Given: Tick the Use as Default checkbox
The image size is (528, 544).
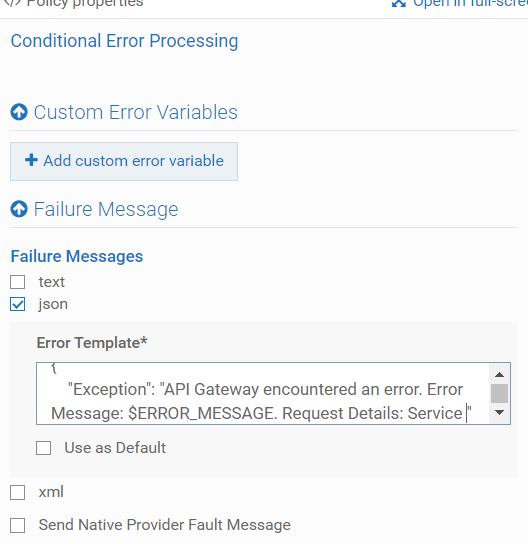Looking at the screenshot, I should [x=43, y=448].
